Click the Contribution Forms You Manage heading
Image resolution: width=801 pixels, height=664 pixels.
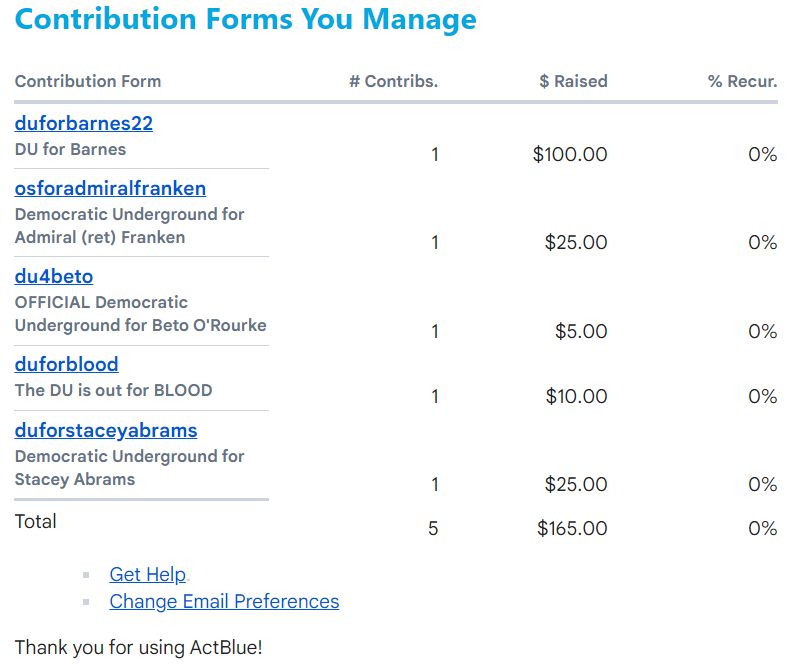pyautogui.click(x=246, y=19)
